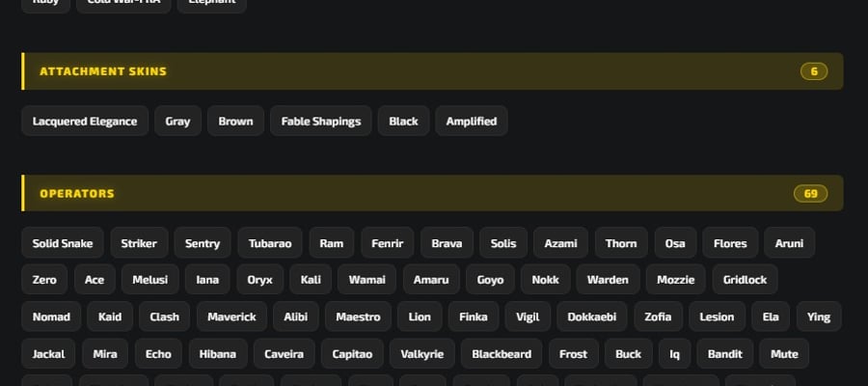This screenshot has height=386, width=868.
Task: Click the Attachment Skins section header
Action: [x=432, y=70]
